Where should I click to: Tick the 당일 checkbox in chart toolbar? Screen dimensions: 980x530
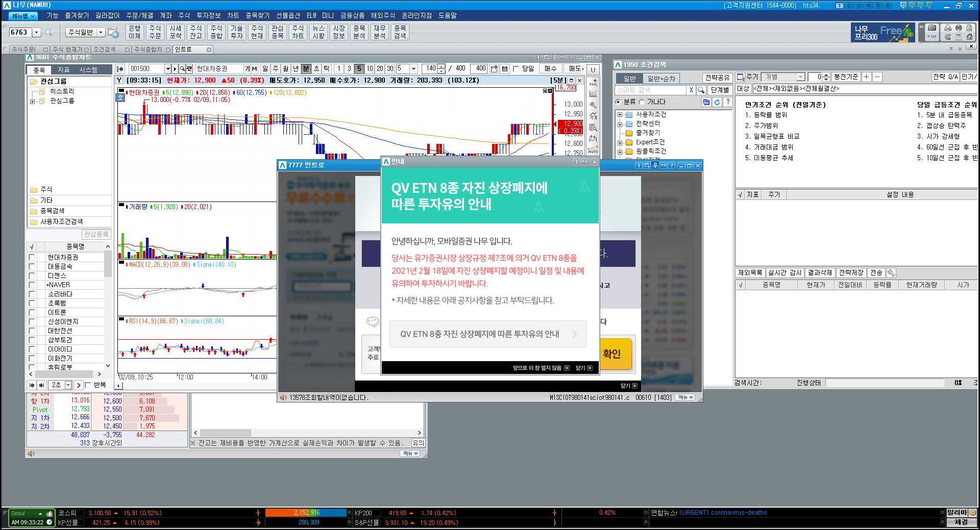point(516,69)
